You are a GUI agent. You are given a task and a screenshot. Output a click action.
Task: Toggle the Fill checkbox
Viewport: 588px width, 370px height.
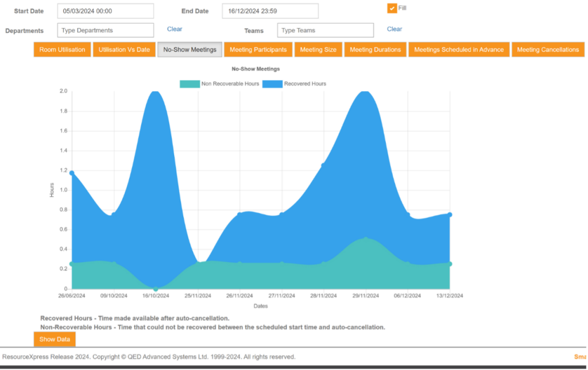click(x=392, y=8)
